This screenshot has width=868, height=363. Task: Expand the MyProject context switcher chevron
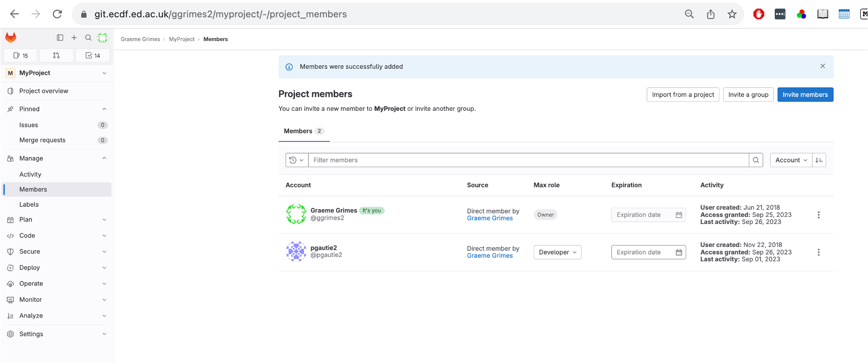click(x=104, y=73)
